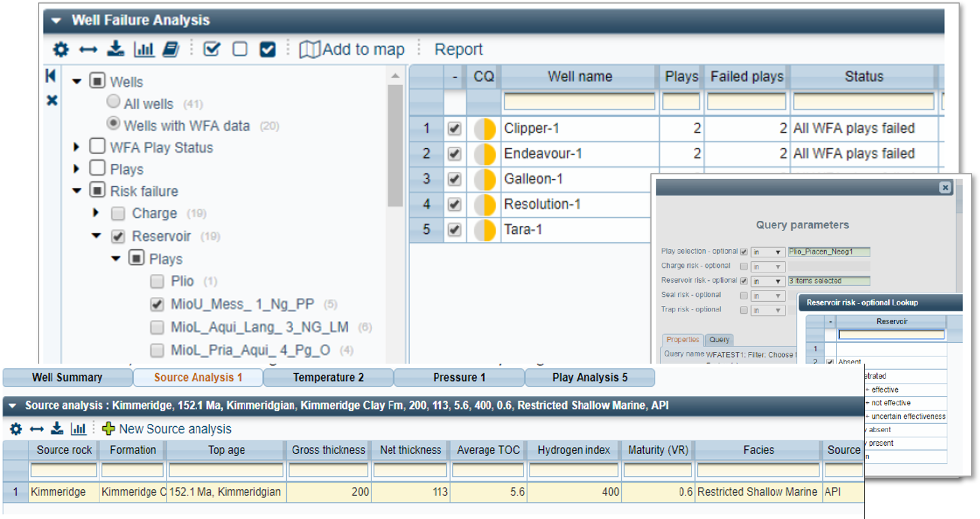This screenshot has height=519, width=980.
Task: Click the Well name filter input field
Action: tap(579, 102)
